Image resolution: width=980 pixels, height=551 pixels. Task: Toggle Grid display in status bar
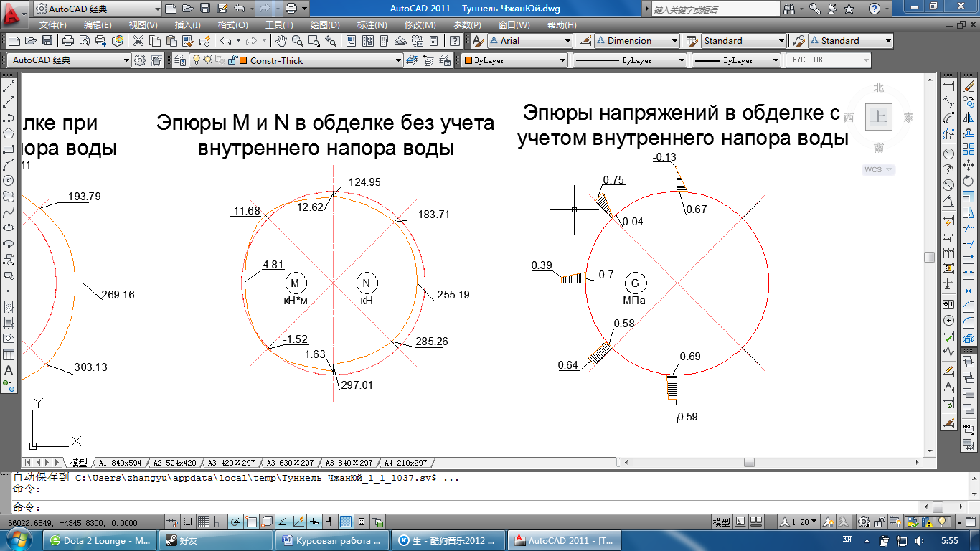pos(204,522)
